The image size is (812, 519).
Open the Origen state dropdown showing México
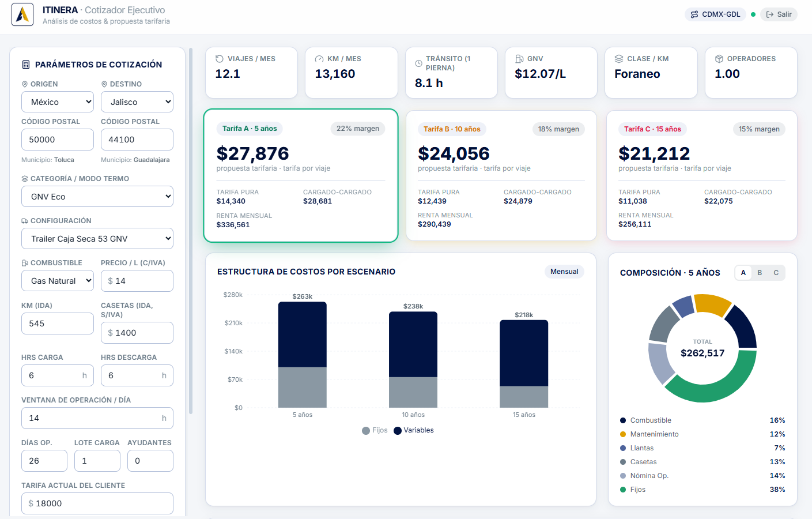(58, 102)
